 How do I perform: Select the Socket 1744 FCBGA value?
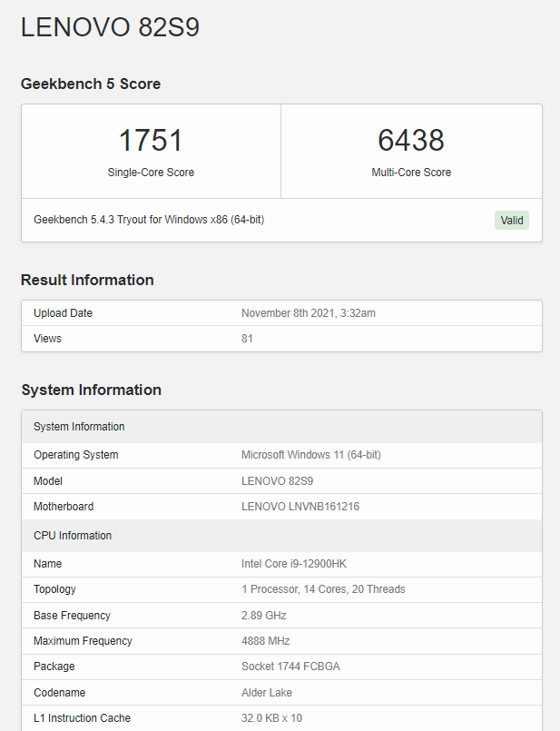[x=290, y=667]
